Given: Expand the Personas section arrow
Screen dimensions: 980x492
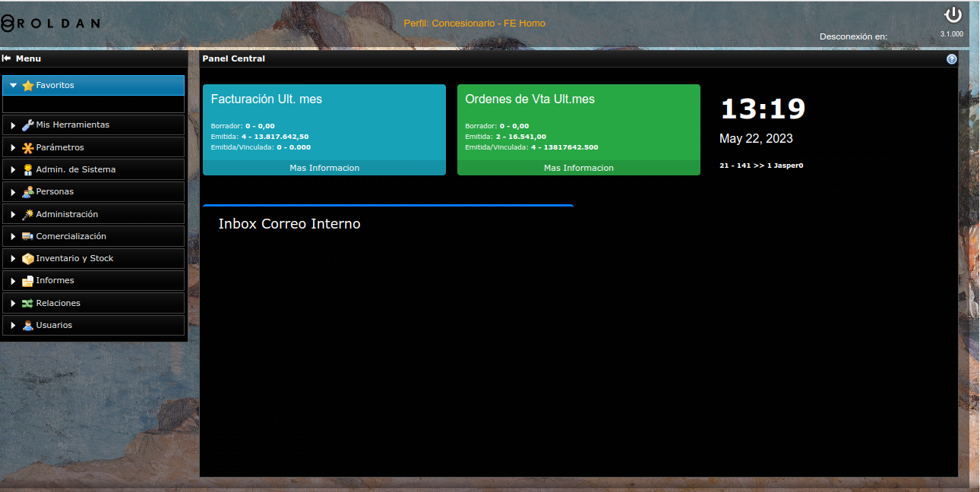Looking at the screenshot, I should 13,192.
